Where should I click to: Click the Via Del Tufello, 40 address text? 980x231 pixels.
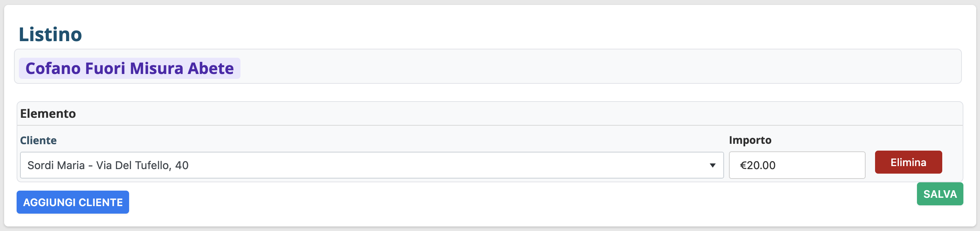[142, 165]
